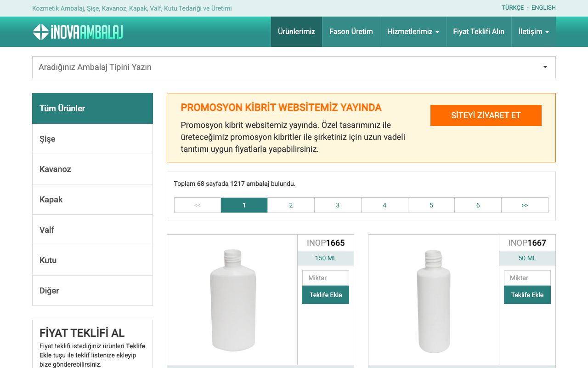
Task: Go to next pages with >> button
Action: click(525, 205)
